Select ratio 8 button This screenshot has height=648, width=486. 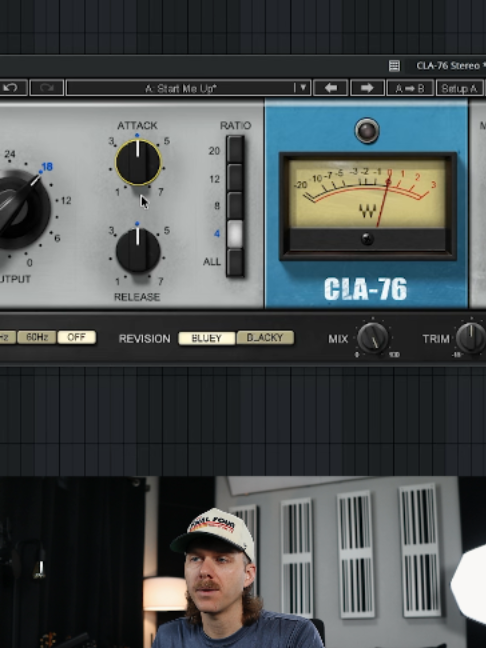(235, 205)
